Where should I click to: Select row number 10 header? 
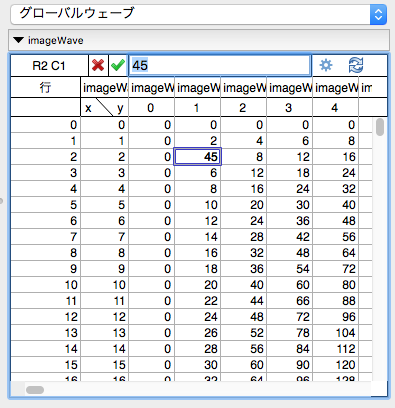45,285
